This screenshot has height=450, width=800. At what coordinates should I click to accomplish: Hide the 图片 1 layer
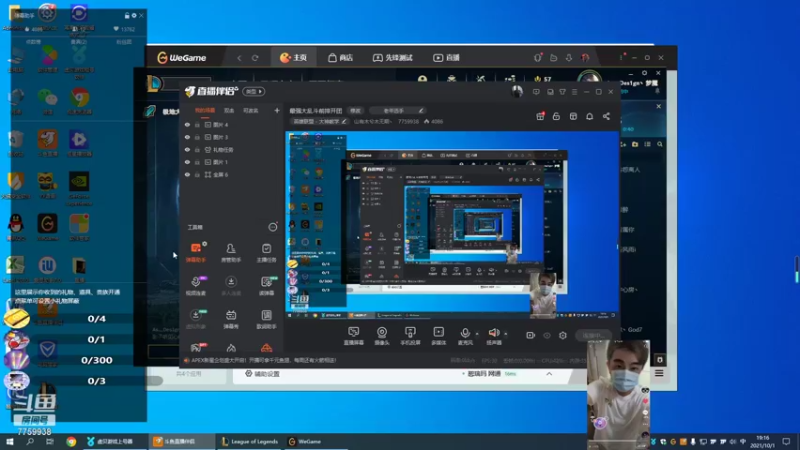tap(187, 162)
